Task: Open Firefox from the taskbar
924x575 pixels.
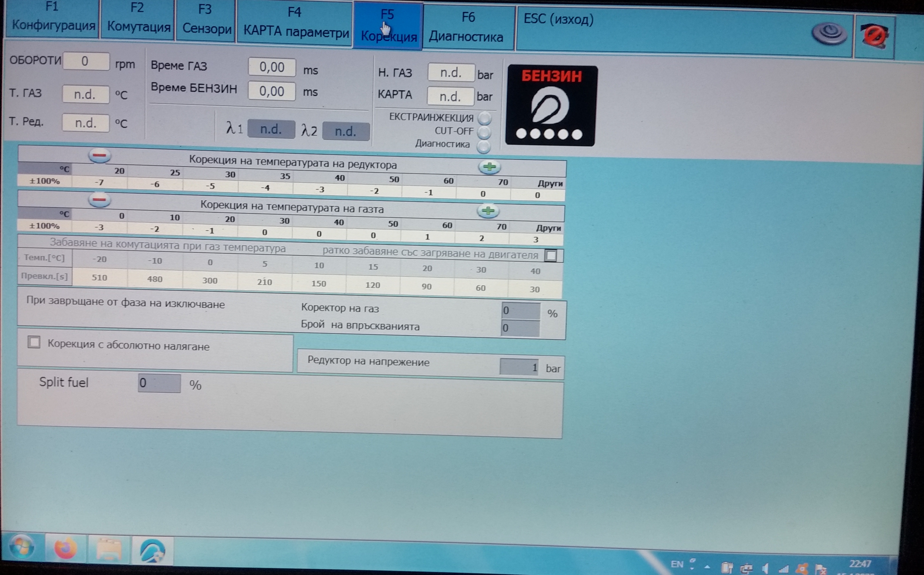Action: 65,548
